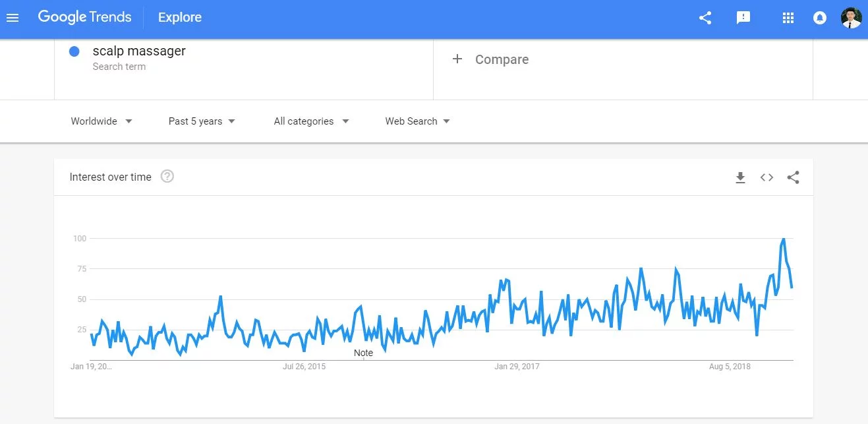The width and height of the screenshot is (868, 424).
Task: Open the notifications bell
Action: coord(820,18)
